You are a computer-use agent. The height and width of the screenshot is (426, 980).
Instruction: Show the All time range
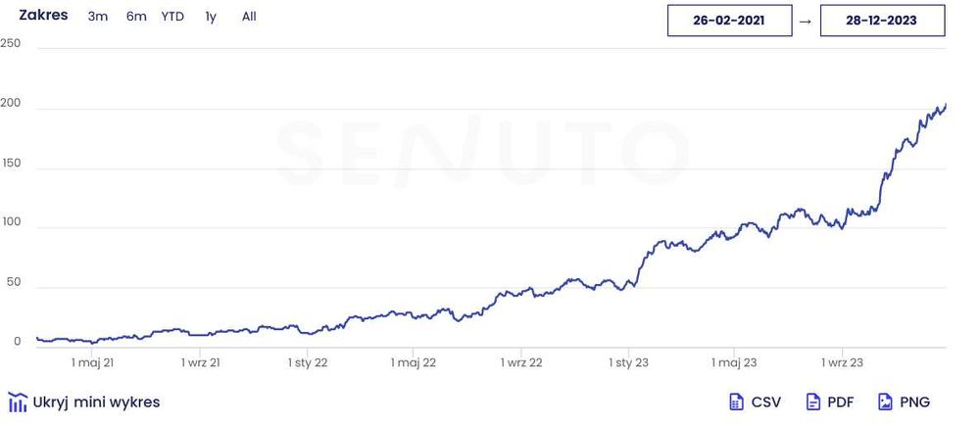pyautogui.click(x=249, y=17)
